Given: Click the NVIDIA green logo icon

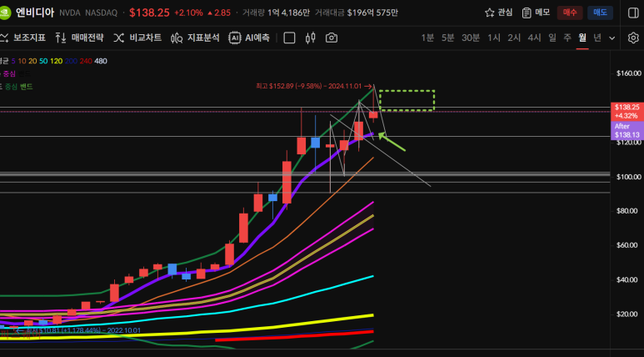Looking at the screenshot, I should click(4, 13).
